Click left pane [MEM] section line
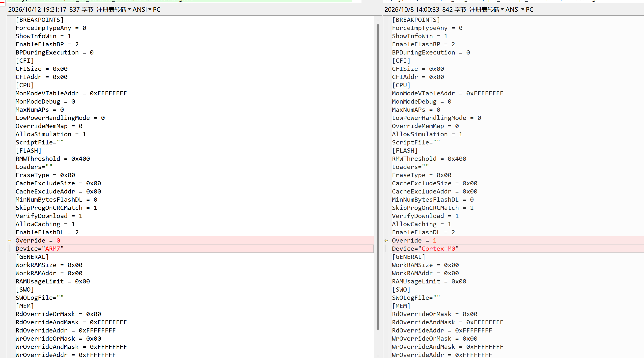The height and width of the screenshot is (358, 644). (x=25, y=306)
